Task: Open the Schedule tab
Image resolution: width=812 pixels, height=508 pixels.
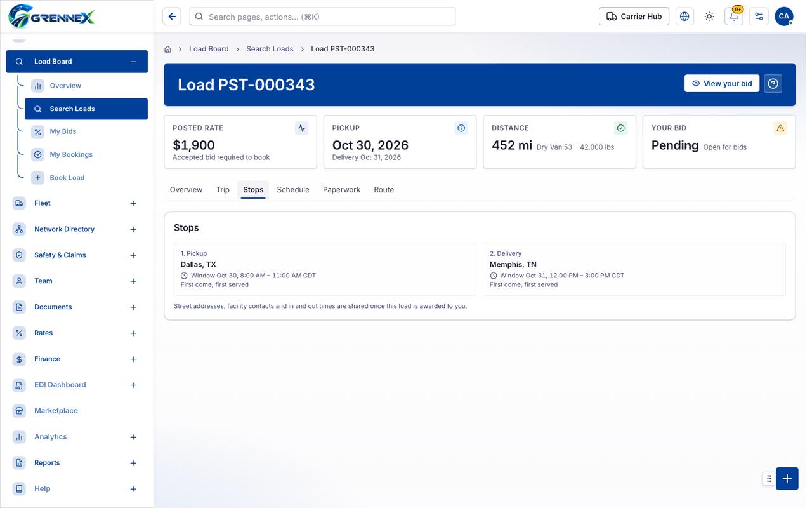Action: pyautogui.click(x=293, y=190)
